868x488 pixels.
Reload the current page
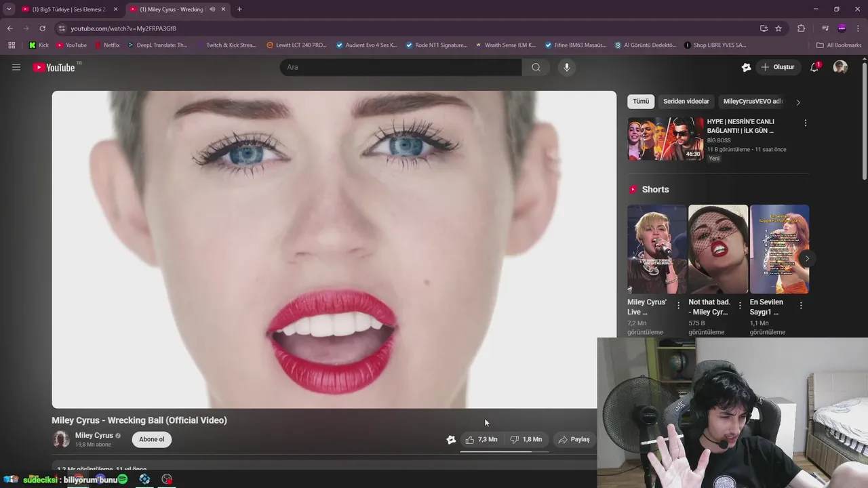[x=42, y=28]
